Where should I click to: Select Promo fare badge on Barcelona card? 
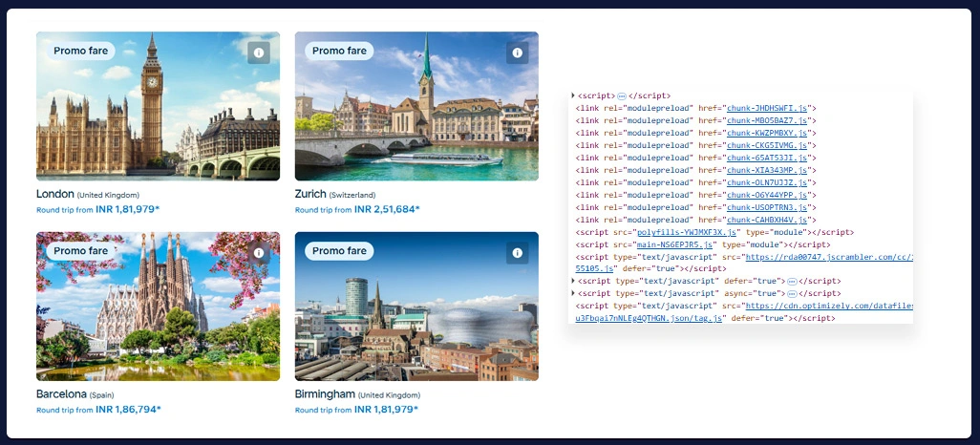pos(80,251)
